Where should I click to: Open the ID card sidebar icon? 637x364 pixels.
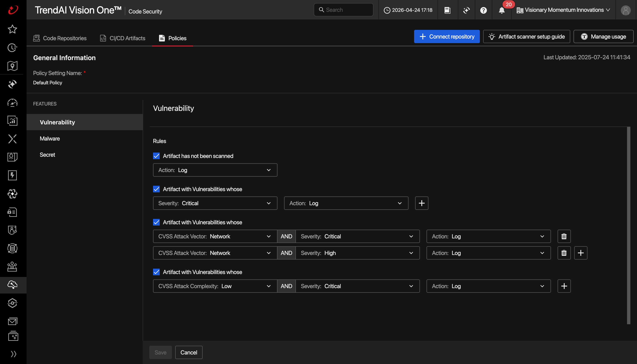coord(12,212)
